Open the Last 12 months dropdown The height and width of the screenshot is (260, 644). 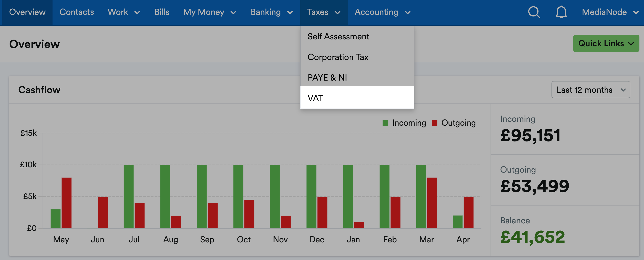click(x=591, y=90)
